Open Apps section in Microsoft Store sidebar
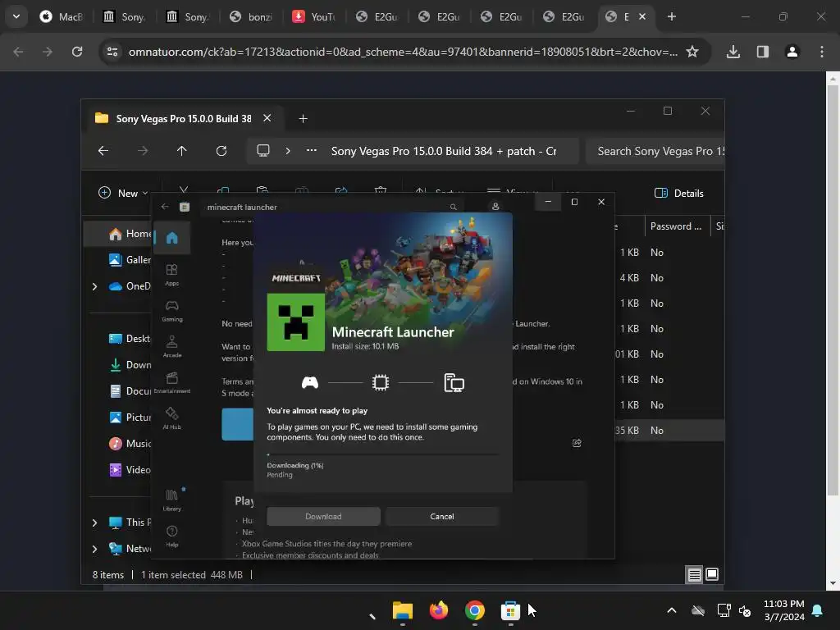The height and width of the screenshot is (630, 840). 171,274
